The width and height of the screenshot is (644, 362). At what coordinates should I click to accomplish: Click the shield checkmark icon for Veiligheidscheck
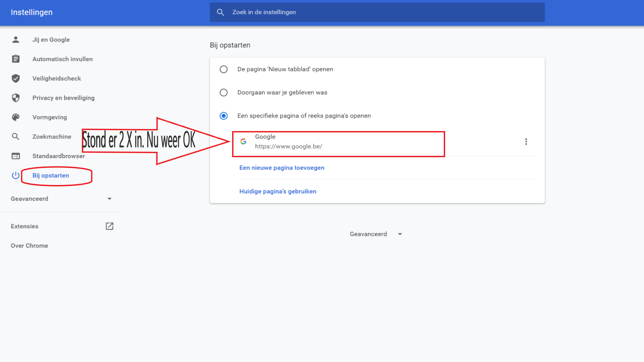point(15,78)
